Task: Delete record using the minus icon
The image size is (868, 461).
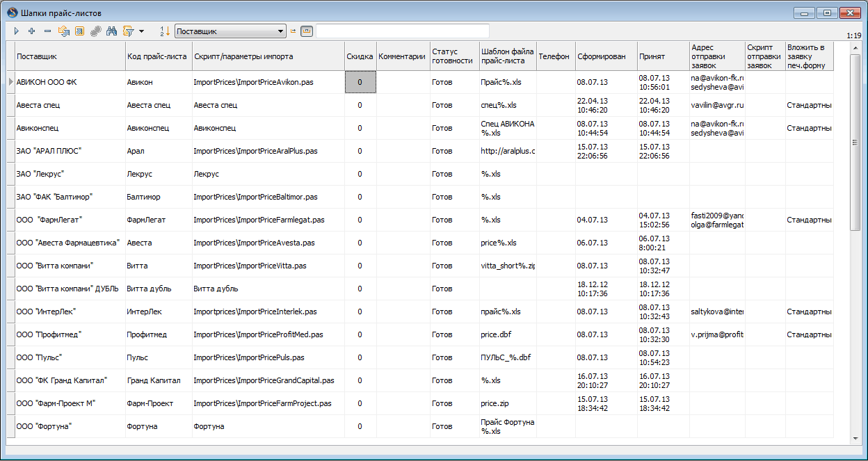Action: [x=47, y=31]
